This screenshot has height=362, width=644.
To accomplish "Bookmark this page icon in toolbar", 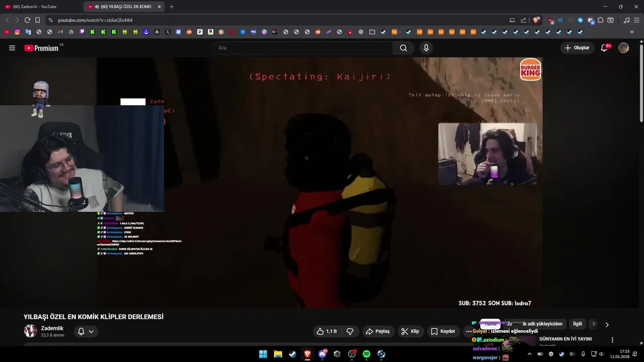I will click(x=37, y=20).
